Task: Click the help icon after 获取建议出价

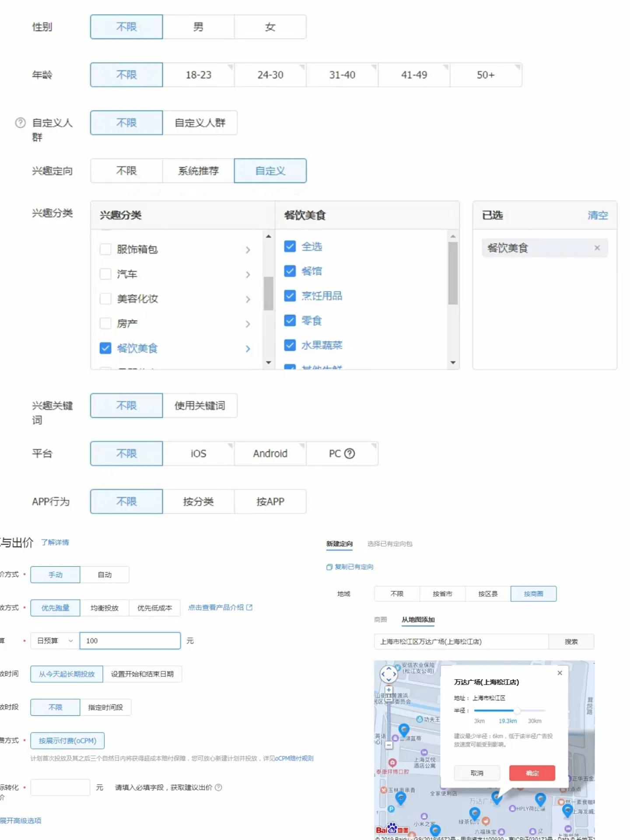Action: pyautogui.click(x=219, y=787)
